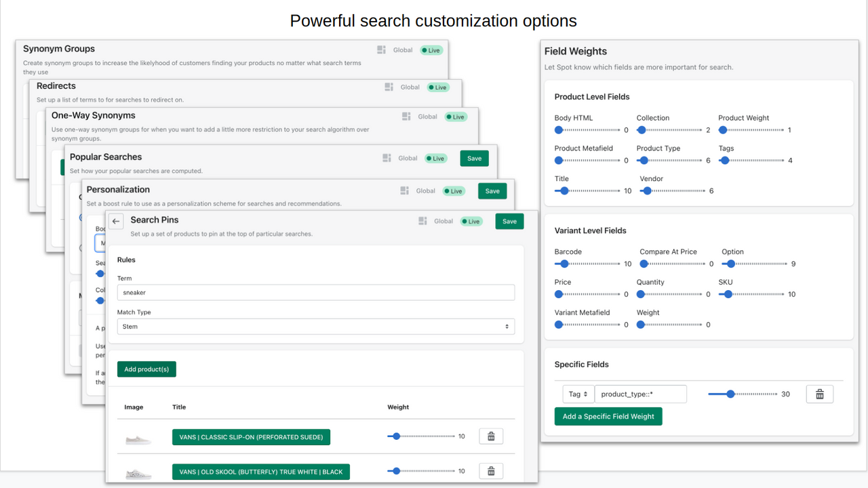Click the Live badge in Synonym Groups
Viewport: 868px width, 488px height.
pos(431,50)
